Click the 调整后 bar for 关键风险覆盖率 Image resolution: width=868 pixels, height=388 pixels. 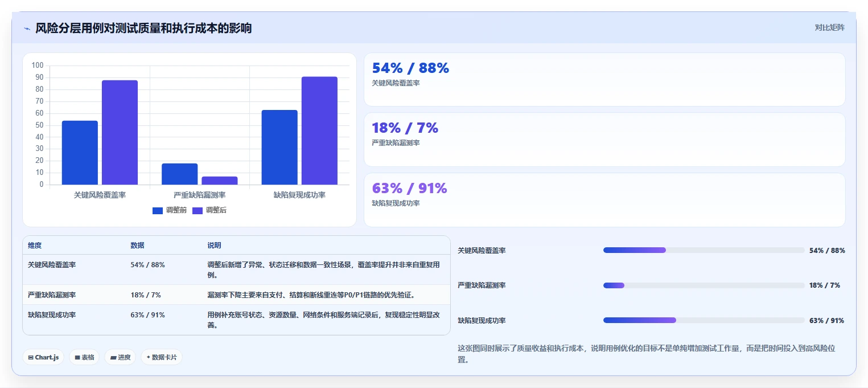point(120,132)
